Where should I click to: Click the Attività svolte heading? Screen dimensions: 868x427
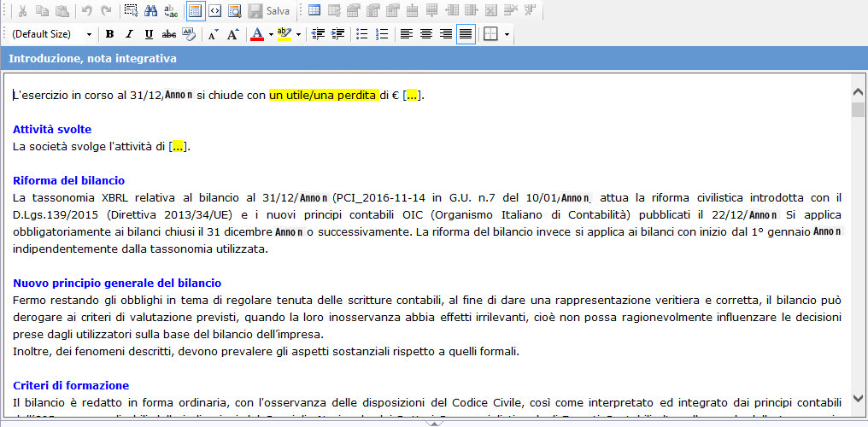(x=52, y=129)
